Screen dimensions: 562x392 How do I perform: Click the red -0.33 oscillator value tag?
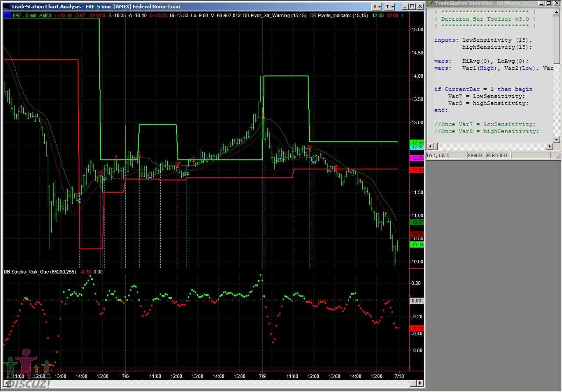pyautogui.click(x=416, y=328)
